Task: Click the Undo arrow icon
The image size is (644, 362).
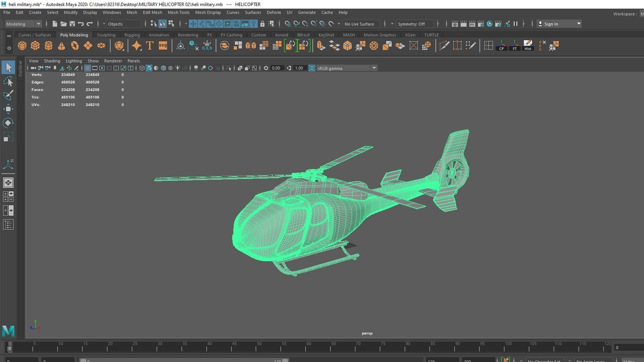Action: pos(81,24)
